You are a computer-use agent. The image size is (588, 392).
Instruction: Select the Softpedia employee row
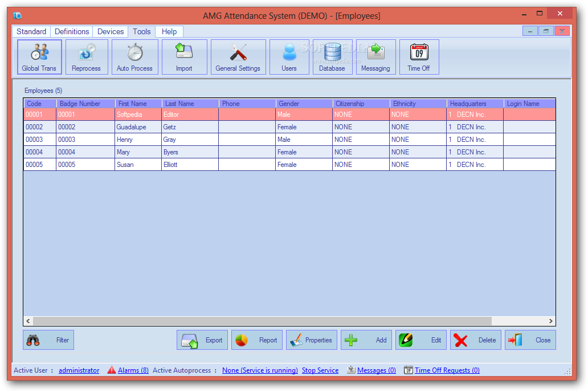[x=289, y=115]
